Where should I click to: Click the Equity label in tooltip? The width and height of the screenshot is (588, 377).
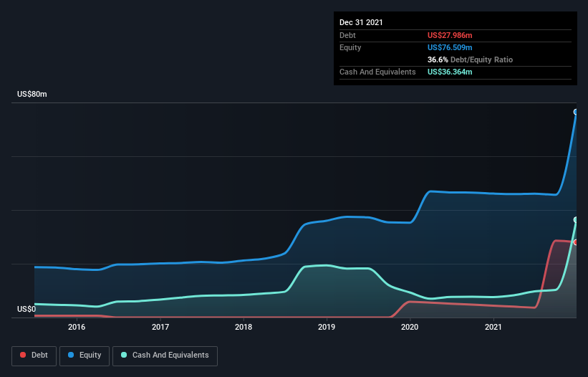tap(350, 47)
